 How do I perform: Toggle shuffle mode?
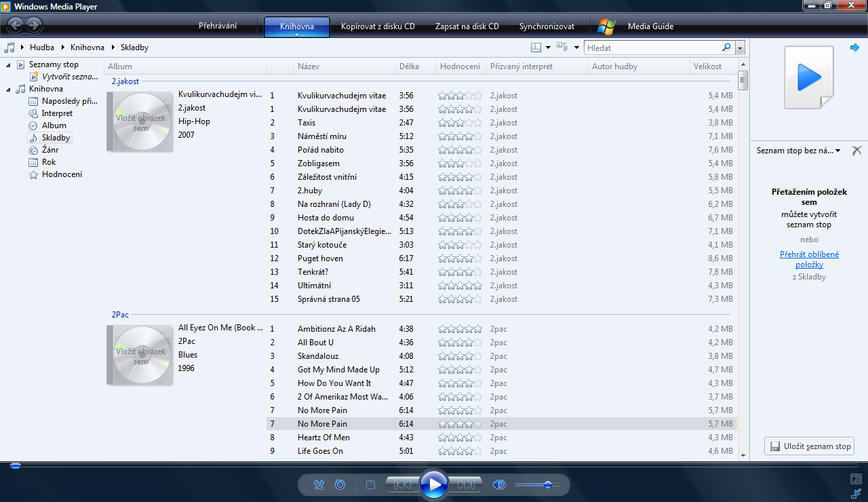(x=319, y=485)
